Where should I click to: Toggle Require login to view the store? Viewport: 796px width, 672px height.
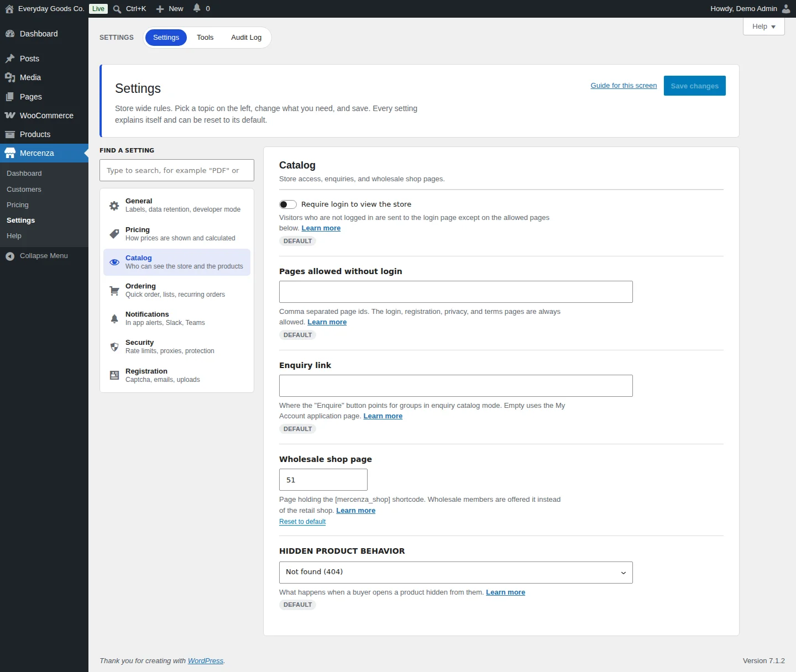point(288,204)
